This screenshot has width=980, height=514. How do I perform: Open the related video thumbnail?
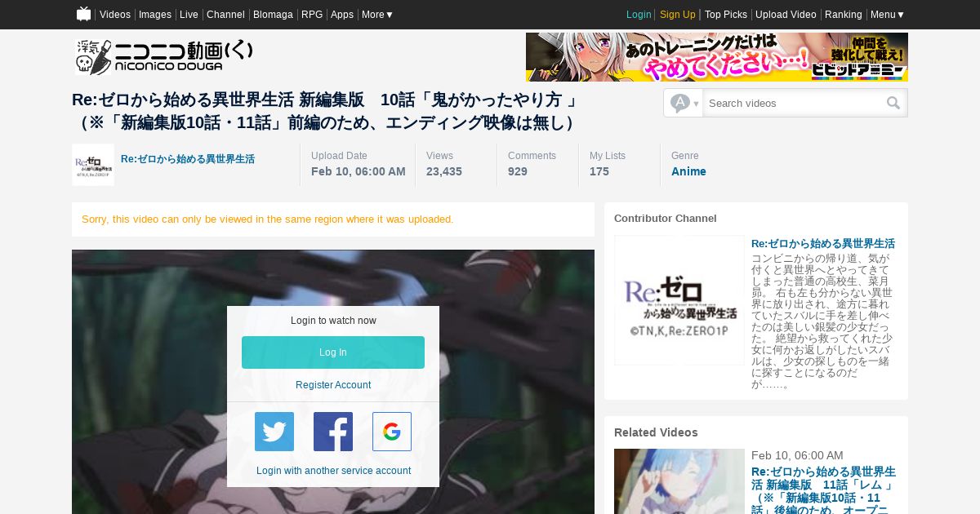point(679,481)
